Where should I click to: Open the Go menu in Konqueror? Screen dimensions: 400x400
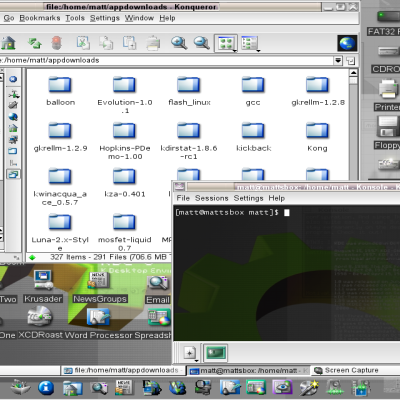[9, 18]
